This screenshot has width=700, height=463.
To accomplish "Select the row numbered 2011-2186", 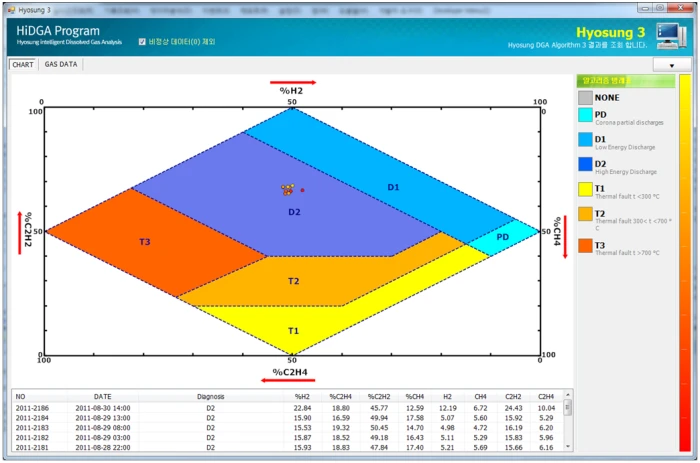I will click(286, 408).
